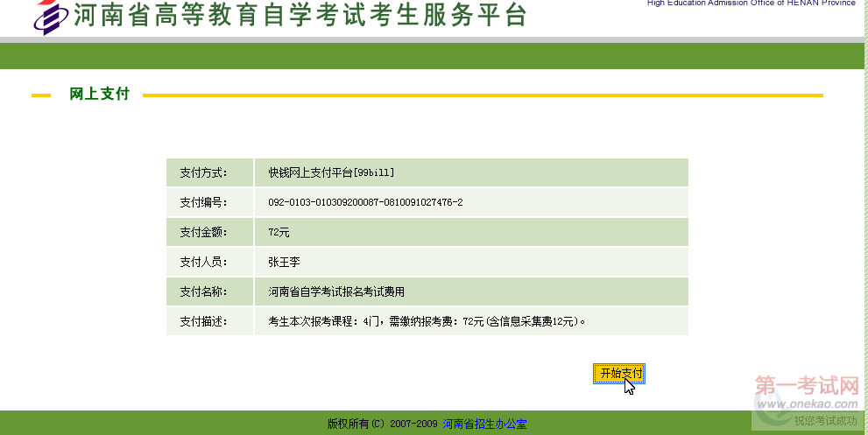Click the 快钱网上支付平台[99bill] value
The height and width of the screenshot is (435, 868).
click(331, 172)
